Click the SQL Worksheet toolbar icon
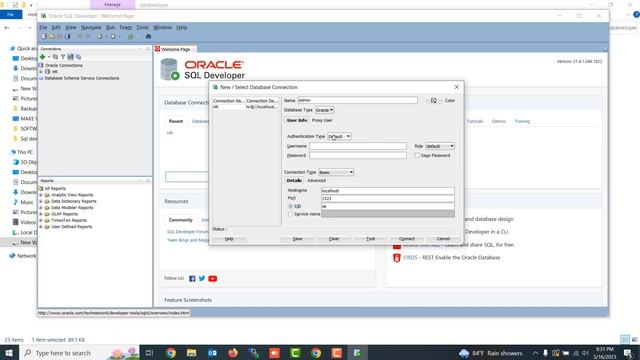Viewport: 640px width, 360px height. coord(131,36)
